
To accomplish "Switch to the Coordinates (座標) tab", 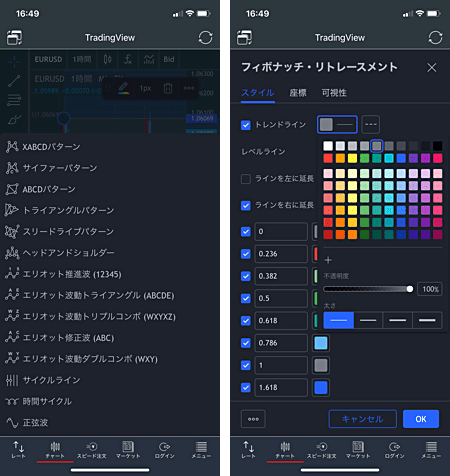I will click(x=298, y=93).
